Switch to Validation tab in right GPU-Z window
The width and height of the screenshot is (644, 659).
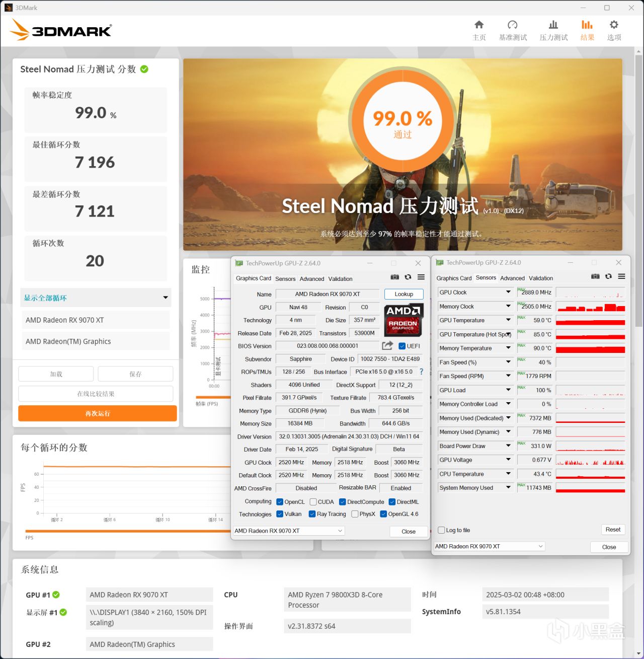tap(541, 278)
